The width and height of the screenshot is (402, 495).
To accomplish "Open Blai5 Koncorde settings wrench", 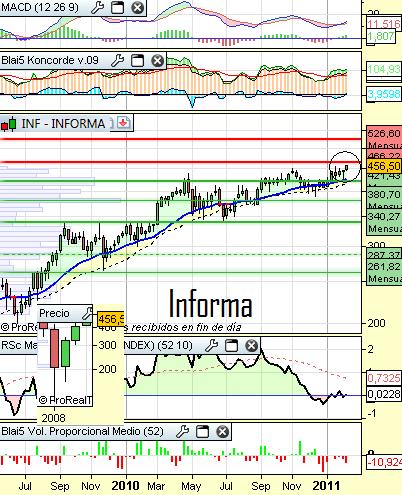I will (x=117, y=61).
